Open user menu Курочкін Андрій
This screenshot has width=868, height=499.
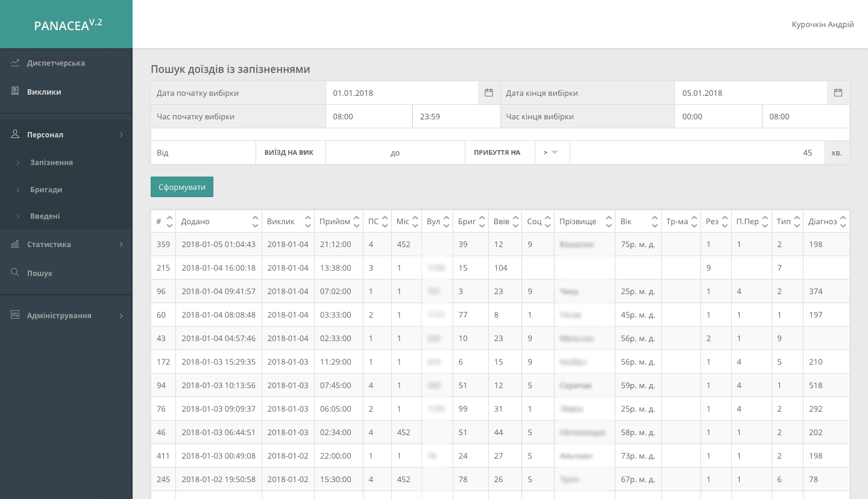click(x=823, y=24)
